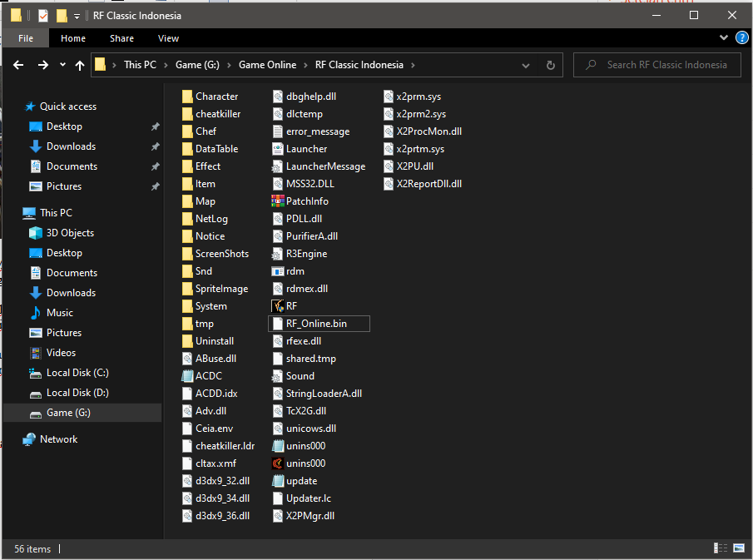
Task: Open Videos in navigation pane
Action: [x=61, y=353]
